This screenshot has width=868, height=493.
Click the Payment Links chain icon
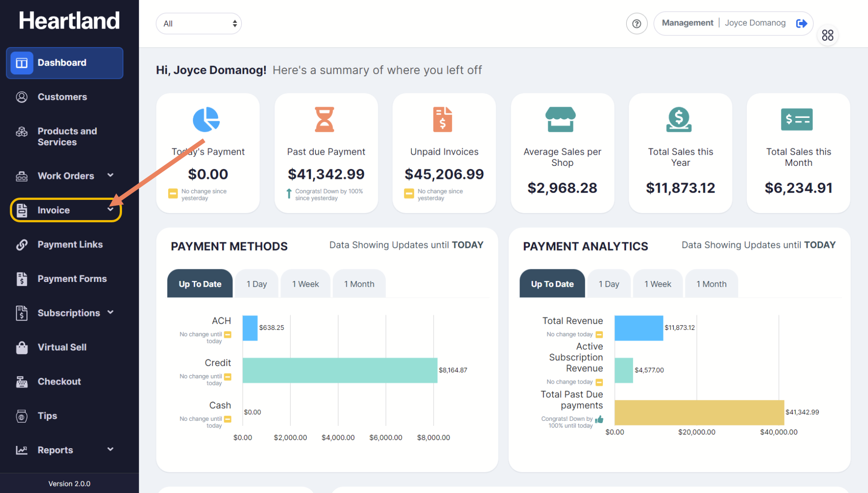(22, 245)
